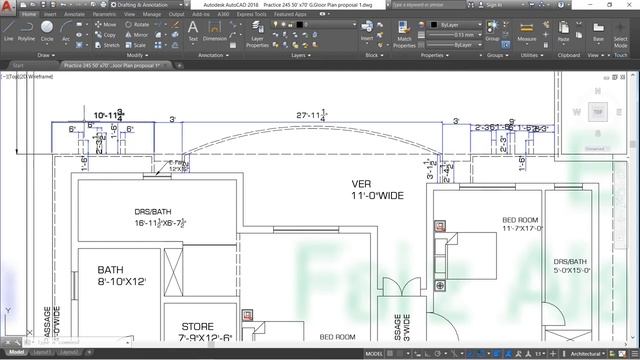Expand the Layers panel

(x=301, y=55)
